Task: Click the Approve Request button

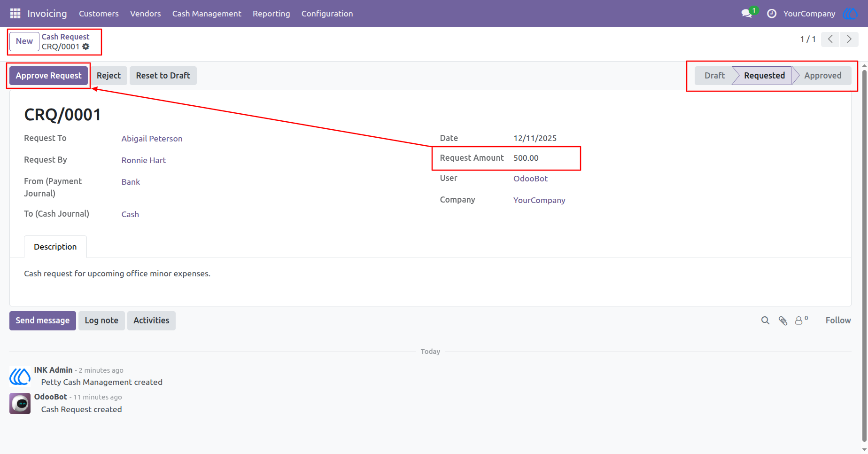Action: 49,76
